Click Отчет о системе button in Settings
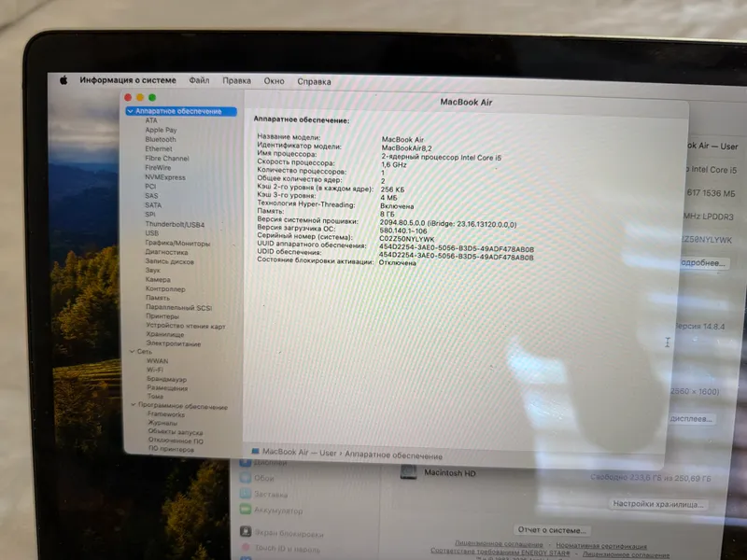Screen dimensions: 747x560 pyautogui.click(x=552, y=530)
